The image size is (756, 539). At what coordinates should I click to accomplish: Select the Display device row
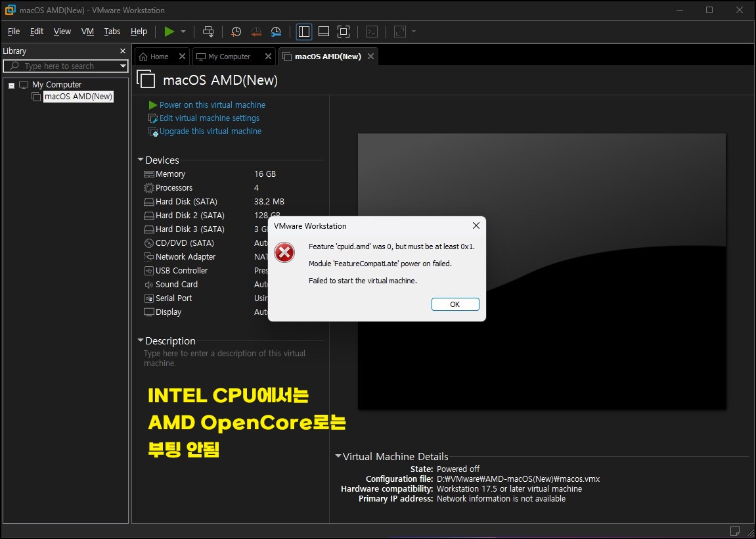[206, 312]
